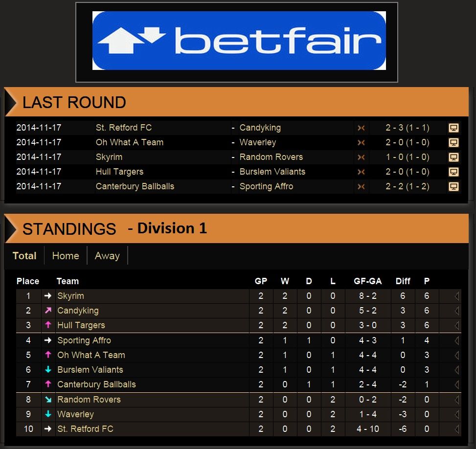The height and width of the screenshot is (449, 476).
Task: Click the monitor icon on the Waverley match row
Action: 453,143
